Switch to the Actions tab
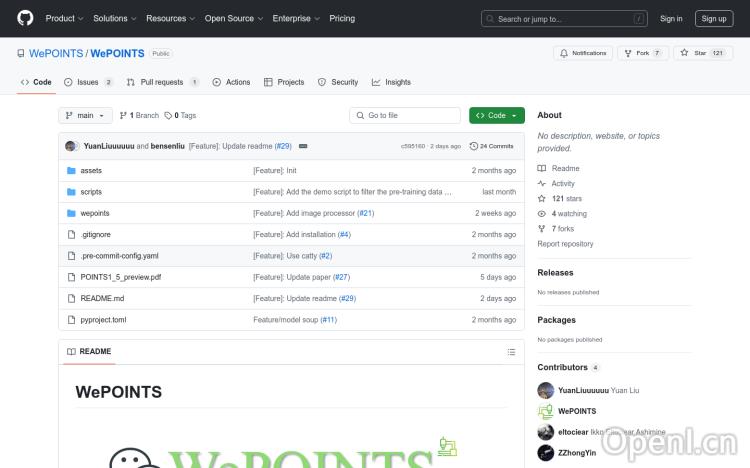 [231, 82]
